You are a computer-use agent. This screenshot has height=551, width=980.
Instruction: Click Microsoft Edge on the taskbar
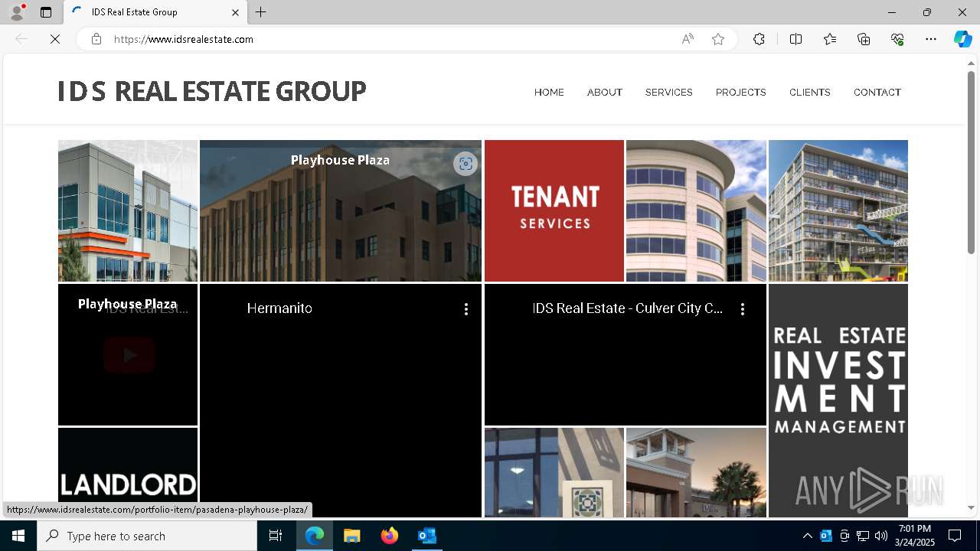[315, 536]
